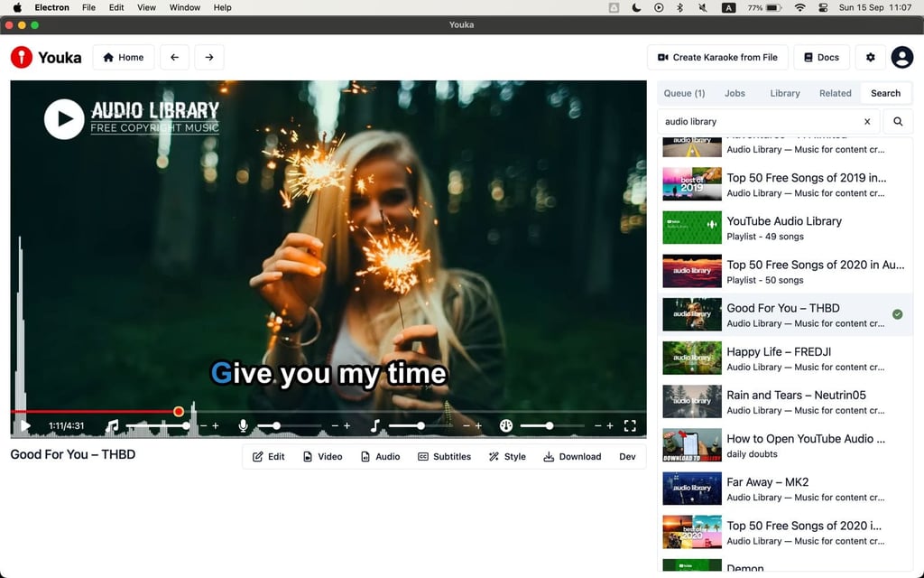
Task: Open the Apple menu
Action: point(17,7)
